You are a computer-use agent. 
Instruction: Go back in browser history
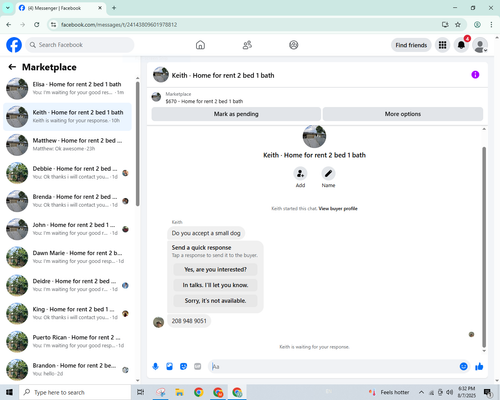coord(9,25)
